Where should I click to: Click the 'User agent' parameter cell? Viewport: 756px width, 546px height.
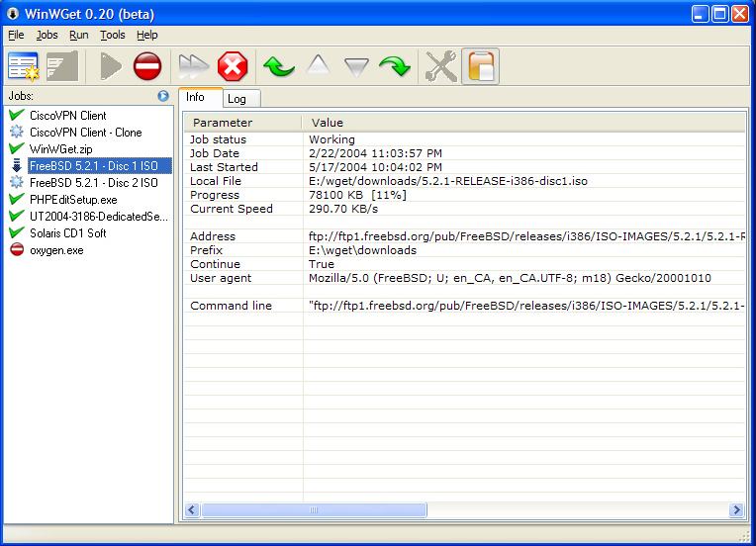[221, 278]
